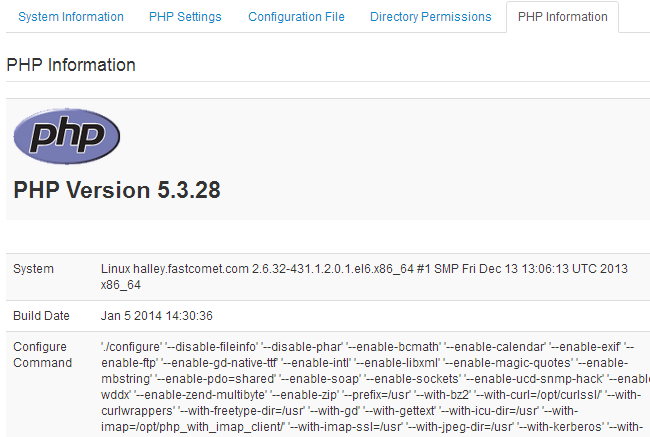Go to the Directory Permissions tab

[430, 17]
